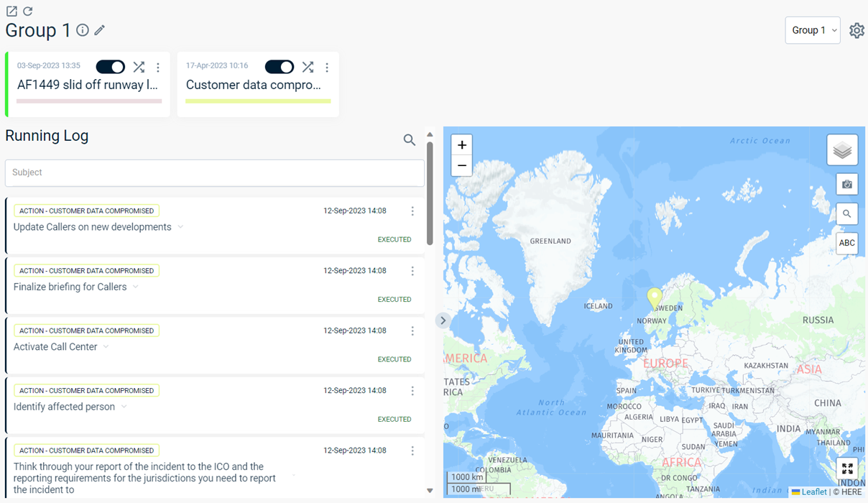Search the Running Log magnifier icon

[x=410, y=140]
